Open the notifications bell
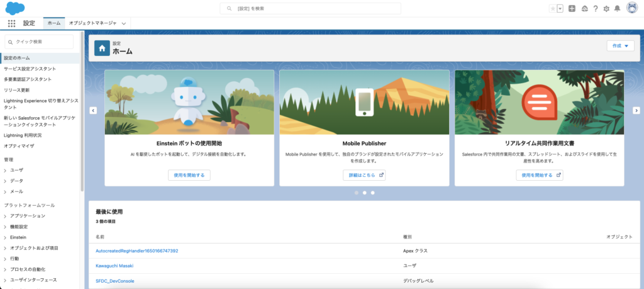Viewport: 644px width, 289px height. coord(618,9)
